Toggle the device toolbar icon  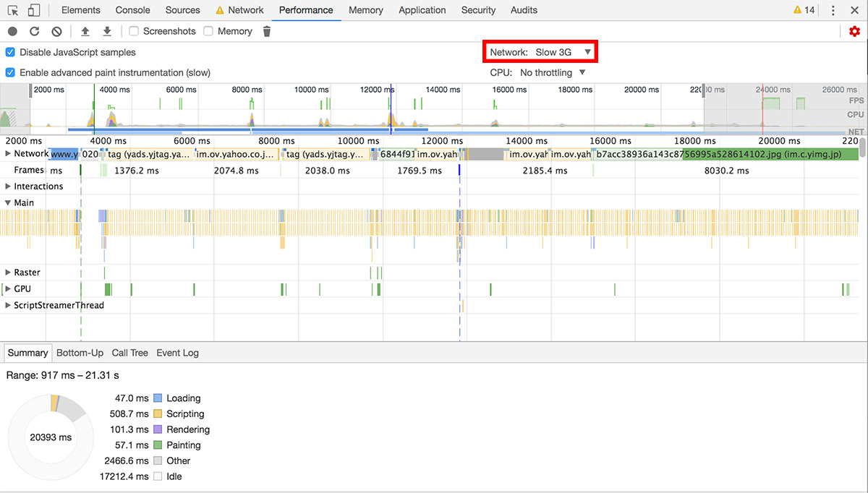(x=34, y=10)
